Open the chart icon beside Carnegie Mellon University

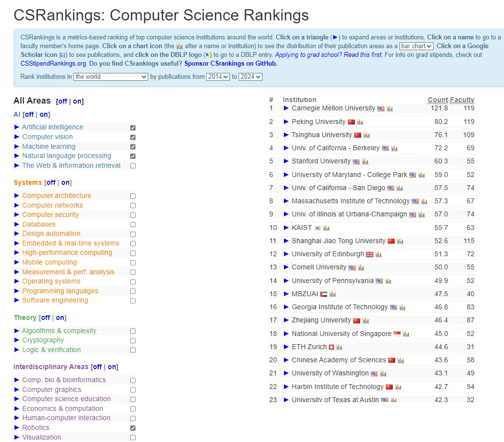tap(390, 109)
